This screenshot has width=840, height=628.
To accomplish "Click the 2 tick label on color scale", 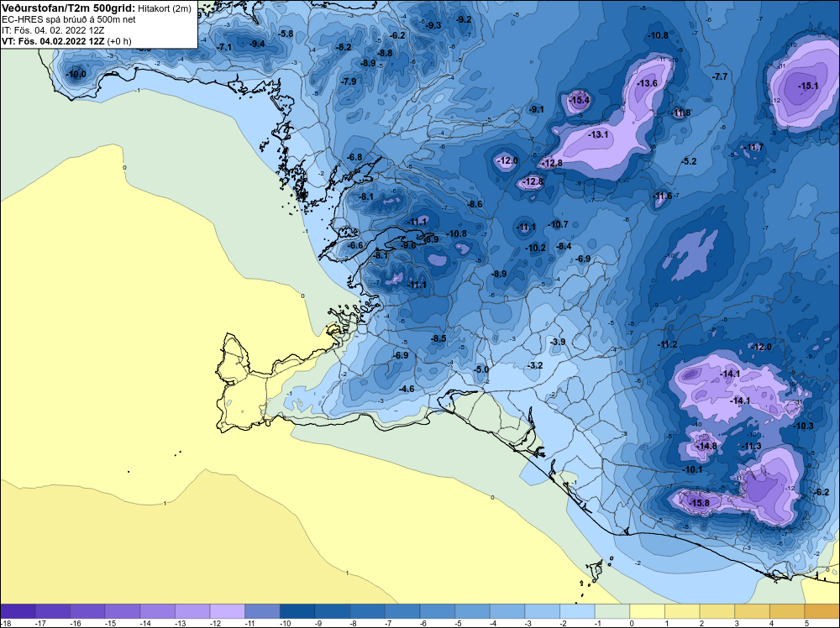I will pos(701,623).
